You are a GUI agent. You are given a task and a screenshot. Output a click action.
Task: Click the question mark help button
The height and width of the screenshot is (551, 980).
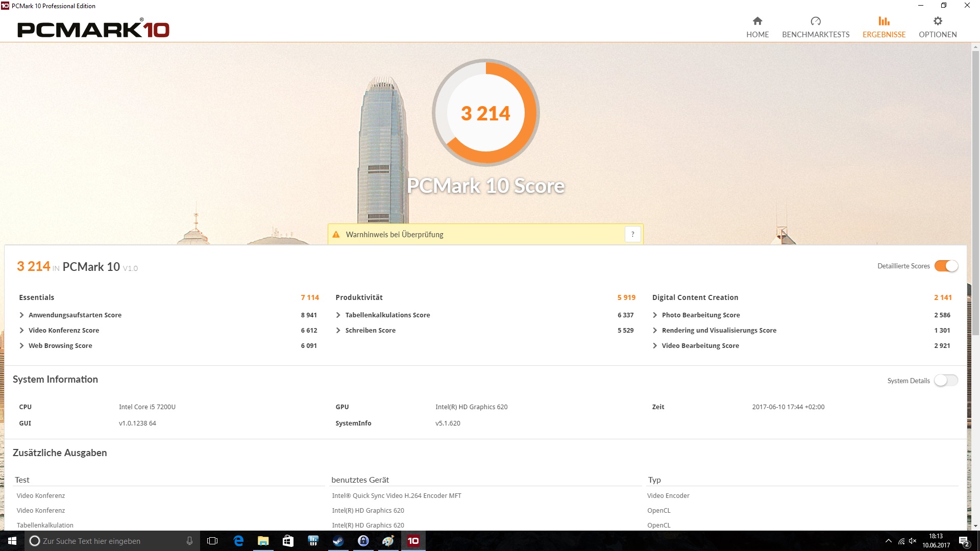(x=632, y=234)
